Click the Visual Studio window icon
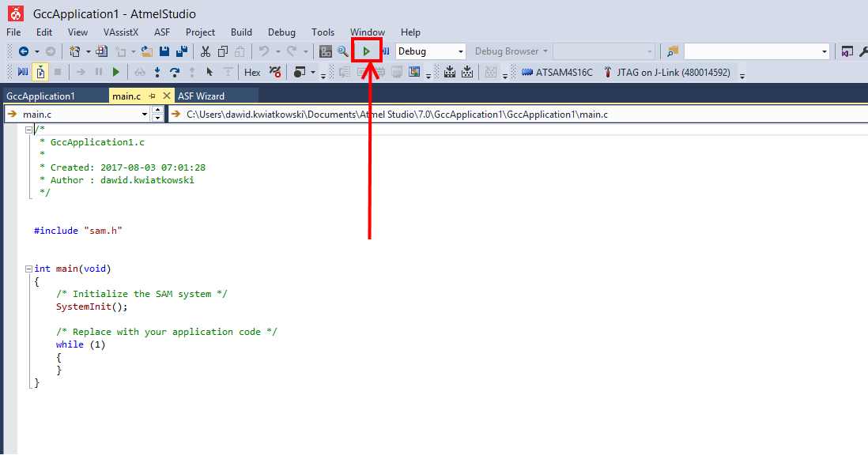The height and width of the screenshot is (474, 868). 847,51
